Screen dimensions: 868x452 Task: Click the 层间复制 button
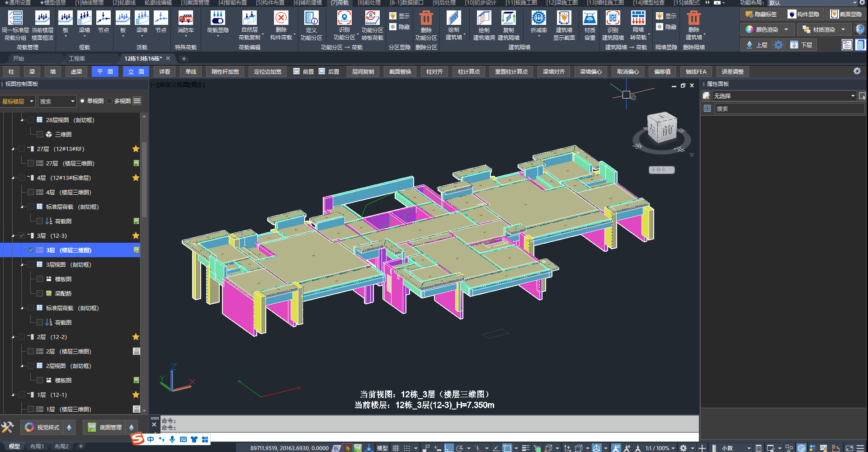pyautogui.click(x=363, y=72)
